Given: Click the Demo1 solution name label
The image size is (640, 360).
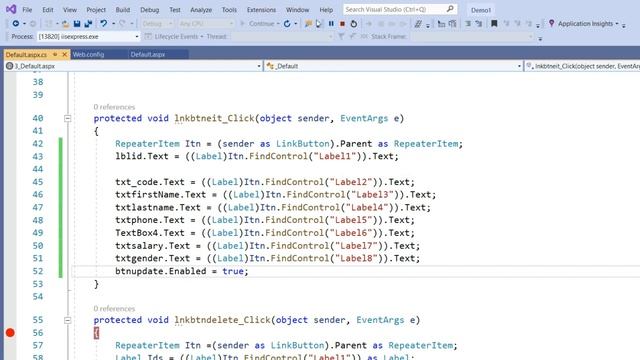Looking at the screenshot, I should pyautogui.click(x=481, y=10).
